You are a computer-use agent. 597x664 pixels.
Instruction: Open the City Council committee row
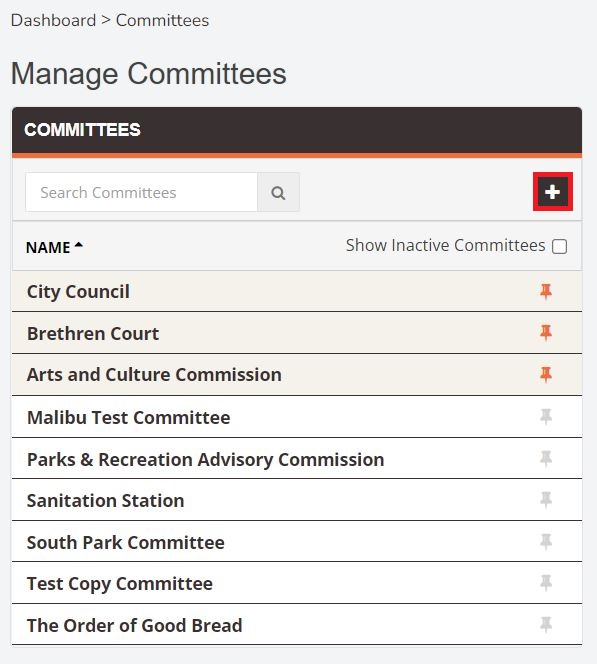click(297, 292)
